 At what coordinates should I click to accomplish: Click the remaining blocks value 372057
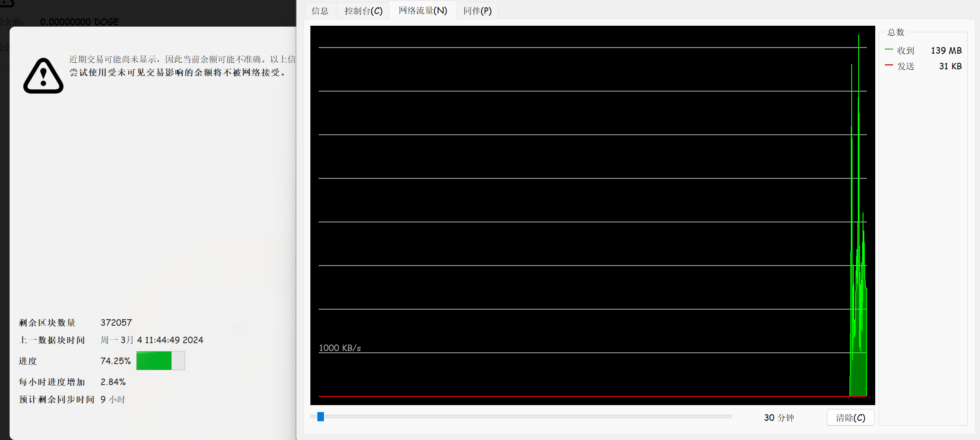point(116,323)
